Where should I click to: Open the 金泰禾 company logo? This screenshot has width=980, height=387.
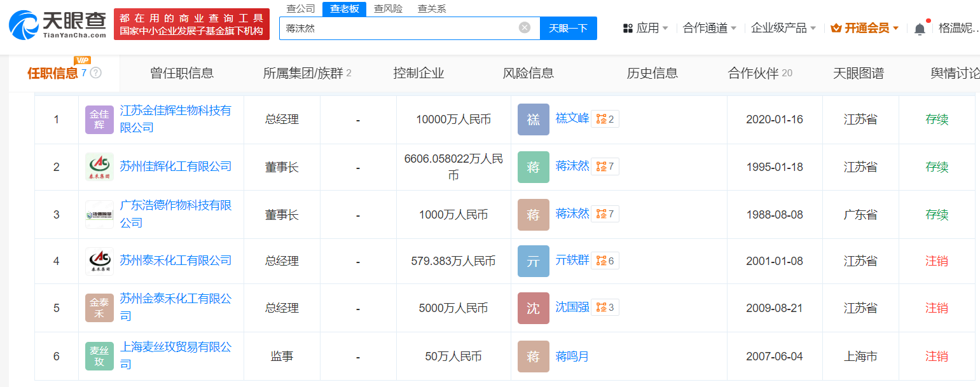click(99, 308)
